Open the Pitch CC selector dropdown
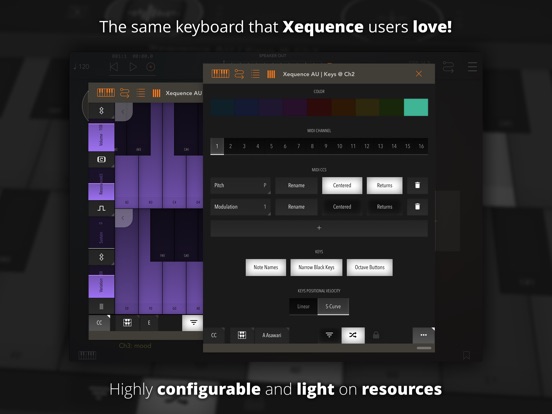 240,185
